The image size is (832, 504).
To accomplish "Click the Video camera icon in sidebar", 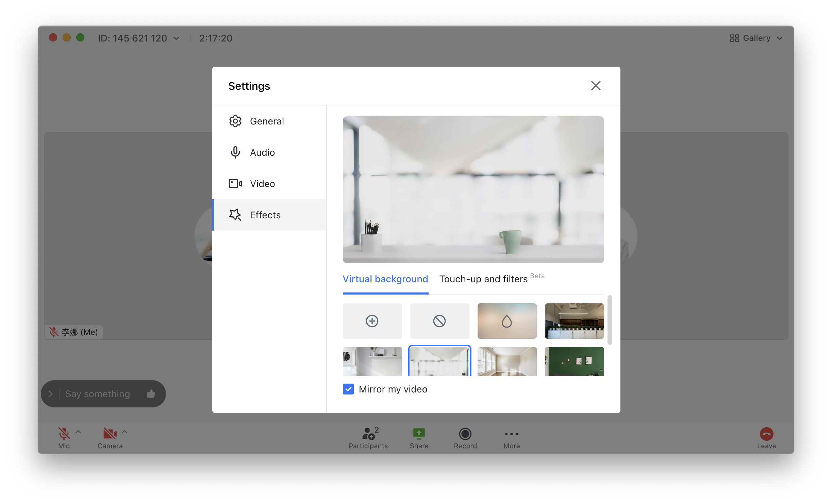I will (235, 184).
